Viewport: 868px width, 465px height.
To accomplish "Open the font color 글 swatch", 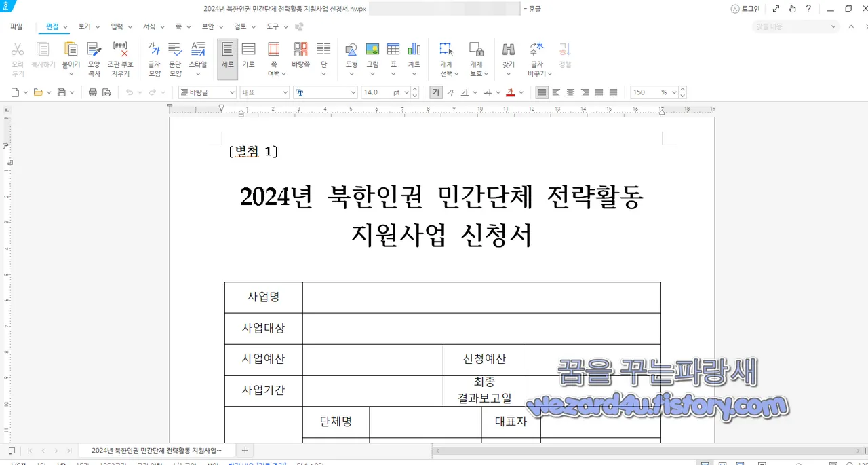I will point(510,92).
